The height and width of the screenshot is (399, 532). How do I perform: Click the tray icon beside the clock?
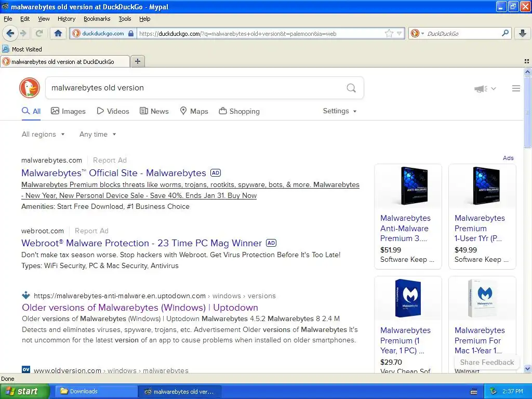pyautogui.click(x=494, y=392)
